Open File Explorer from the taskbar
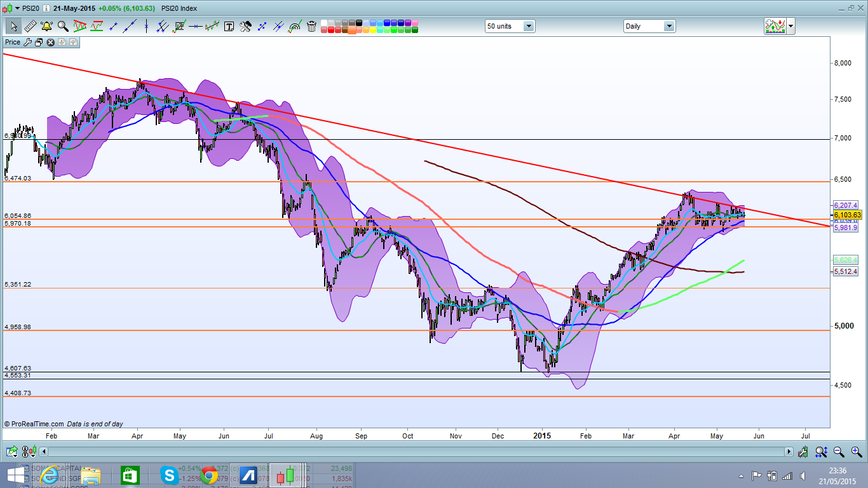This screenshot has height=488, width=868. point(91,475)
